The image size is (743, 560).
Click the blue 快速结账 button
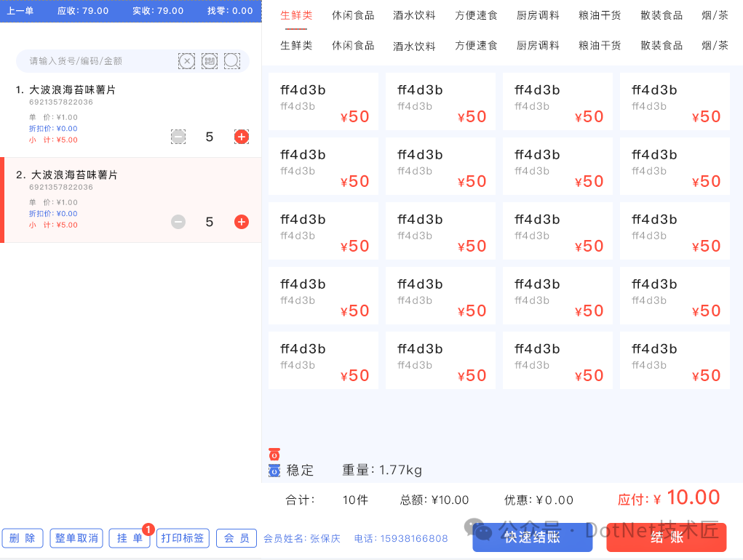532,537
